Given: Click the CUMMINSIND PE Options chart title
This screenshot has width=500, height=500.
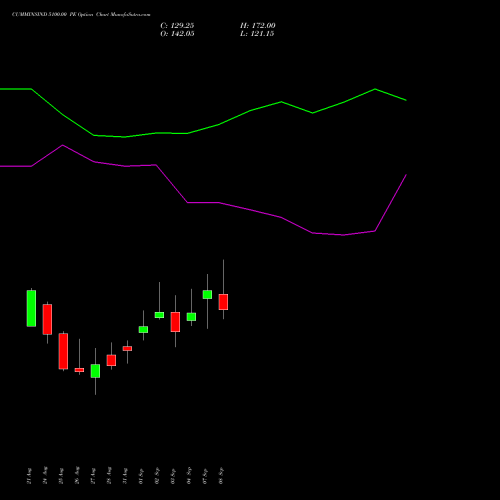Looking at the screenshot, I should 81,15.
